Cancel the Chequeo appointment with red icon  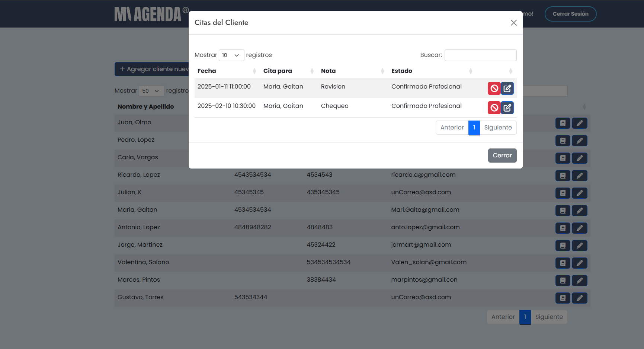pos(494,108)
